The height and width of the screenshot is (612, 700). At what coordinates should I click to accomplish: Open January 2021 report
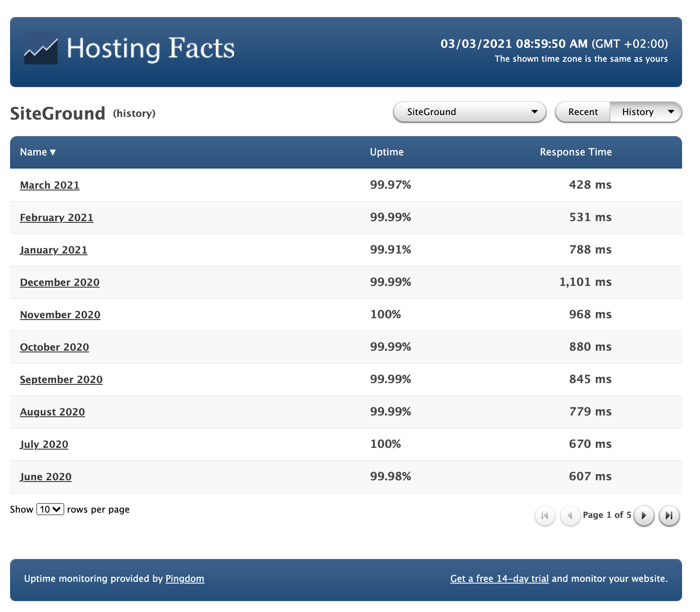pyautogui.click(x=54, y=250)
